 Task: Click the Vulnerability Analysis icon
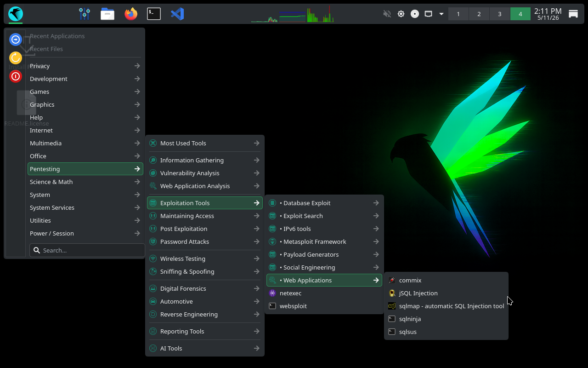[x=153, y=173]
